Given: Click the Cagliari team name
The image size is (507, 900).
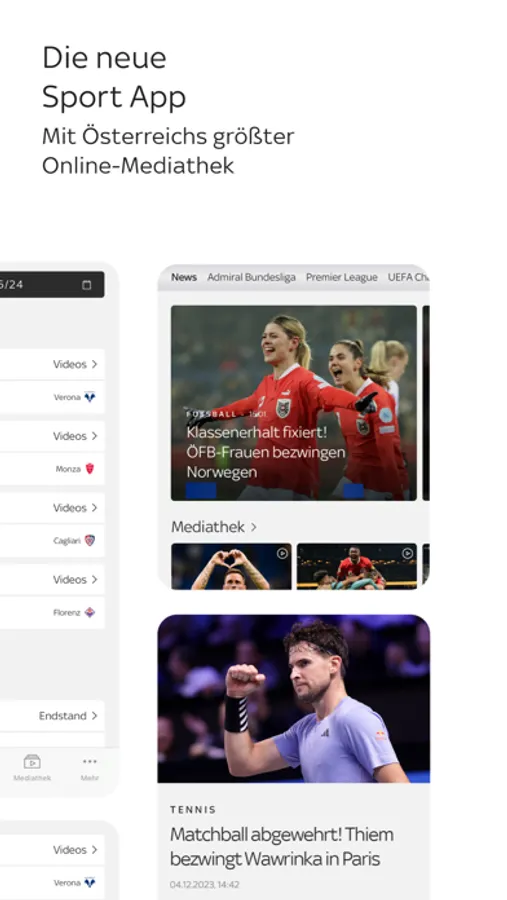Looking at the screenshot, I should click(66, 541).
